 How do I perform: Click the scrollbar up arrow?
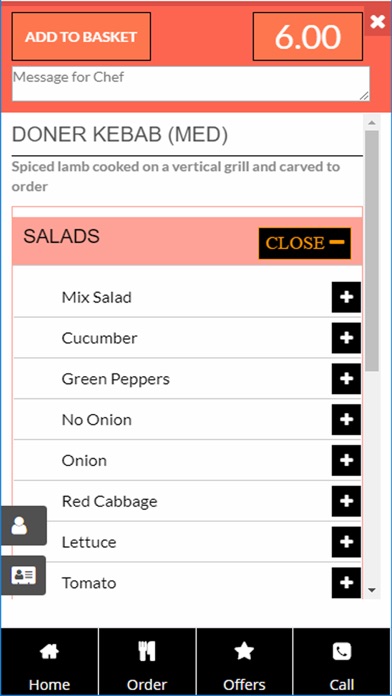pos(372,122)
